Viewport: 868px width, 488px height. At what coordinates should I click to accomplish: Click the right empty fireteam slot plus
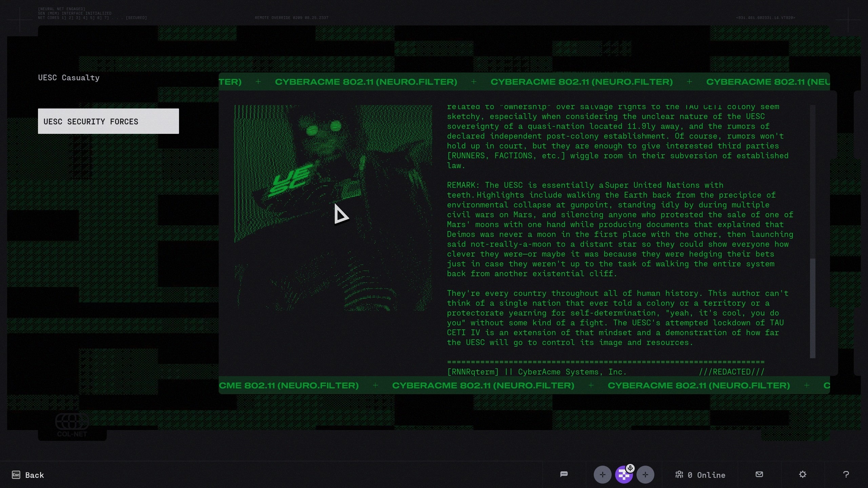click(645, 475)
